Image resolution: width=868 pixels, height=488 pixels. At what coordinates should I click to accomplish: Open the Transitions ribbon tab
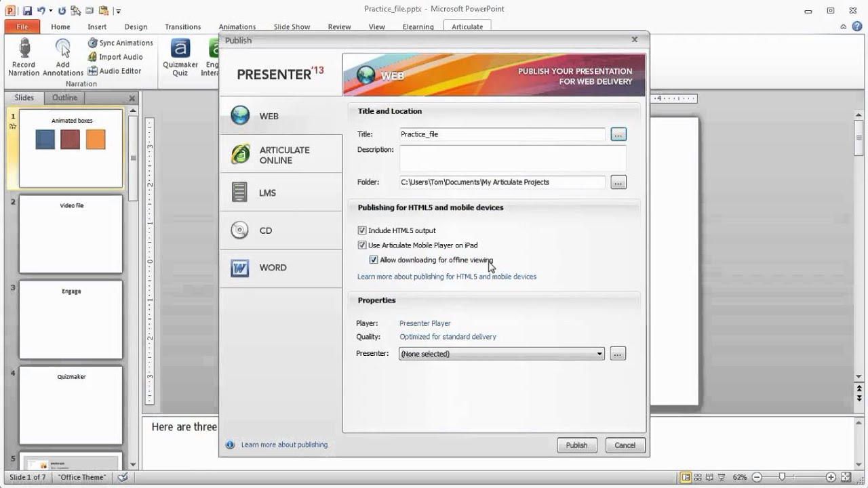(183, 26)
